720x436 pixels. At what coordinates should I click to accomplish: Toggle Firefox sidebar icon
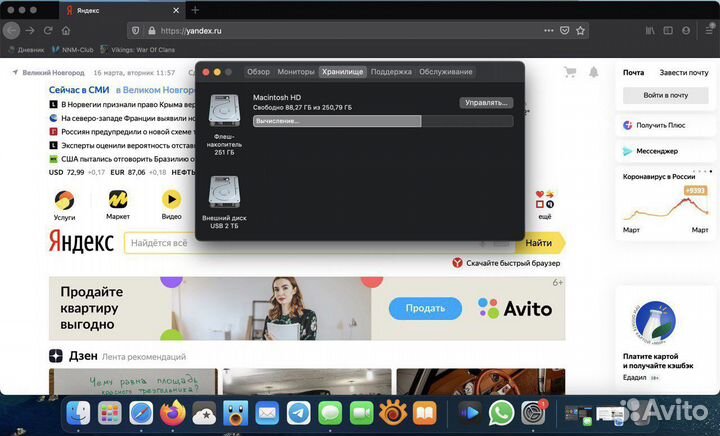click(x=668, y=30)
